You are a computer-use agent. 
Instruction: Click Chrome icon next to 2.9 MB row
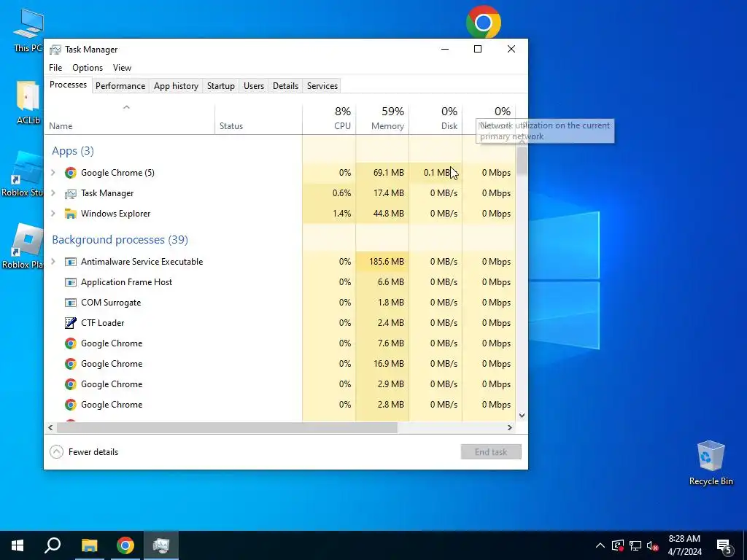point(71,384)
